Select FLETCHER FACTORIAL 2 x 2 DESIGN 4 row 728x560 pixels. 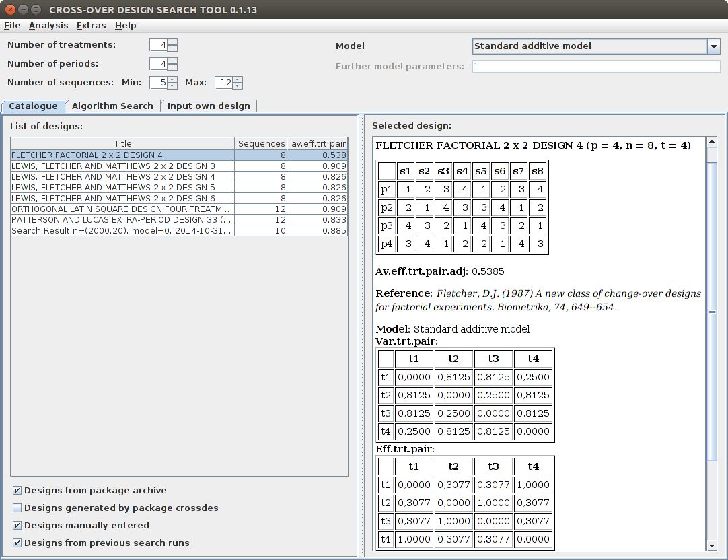(x=179, y=155)
